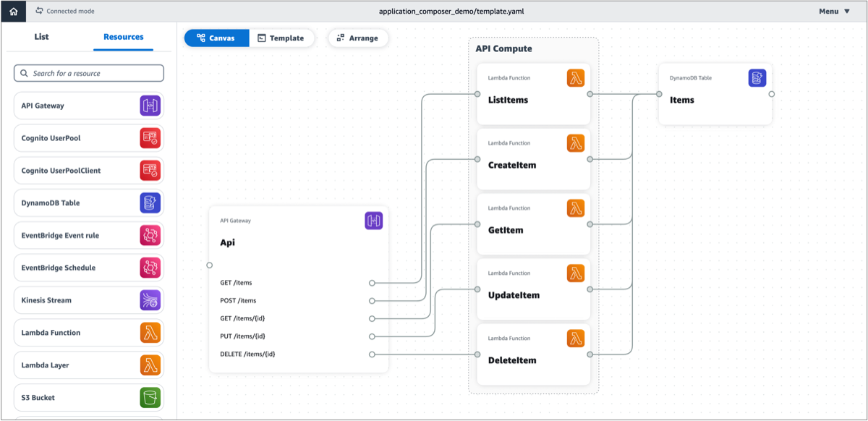
Task: Click the Kinesis Stream icon
Action: tap(150, 299)
